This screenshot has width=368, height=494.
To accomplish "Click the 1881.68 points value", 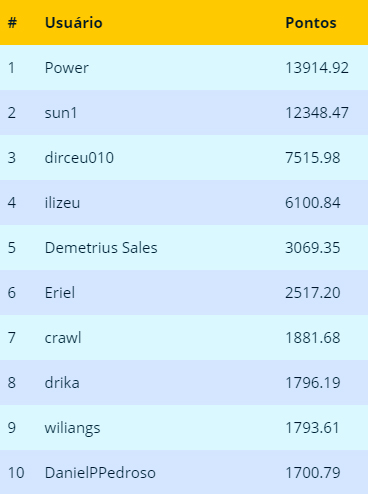I will (313, 338).
